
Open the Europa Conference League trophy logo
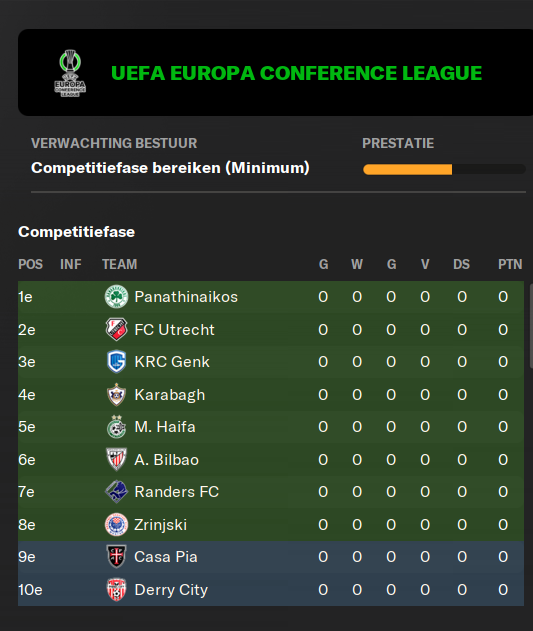70,73
